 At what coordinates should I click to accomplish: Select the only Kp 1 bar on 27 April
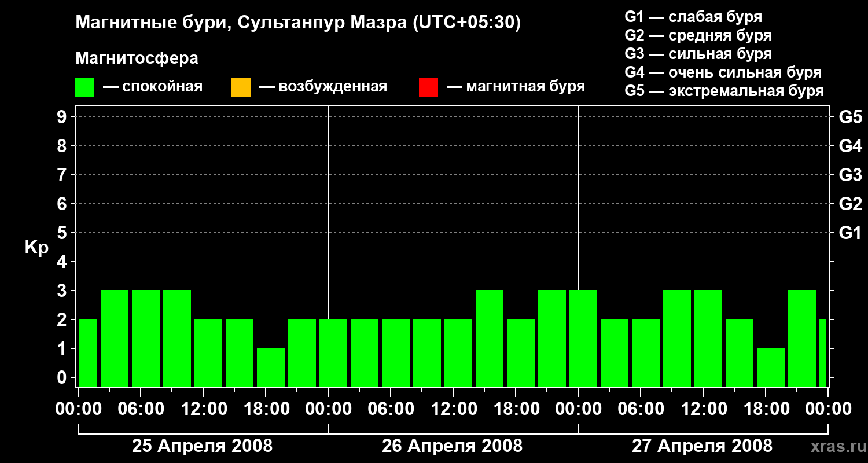pos(771,367)
